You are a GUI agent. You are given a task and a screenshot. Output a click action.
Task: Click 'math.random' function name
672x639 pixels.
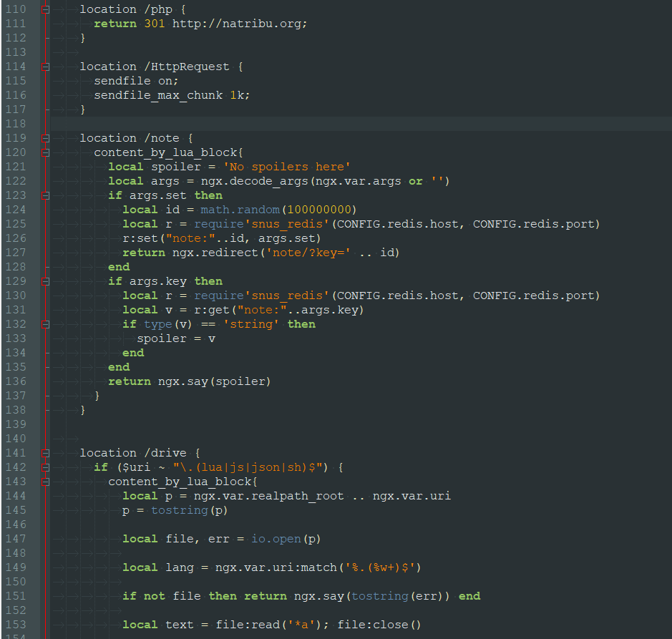(240, 210)
